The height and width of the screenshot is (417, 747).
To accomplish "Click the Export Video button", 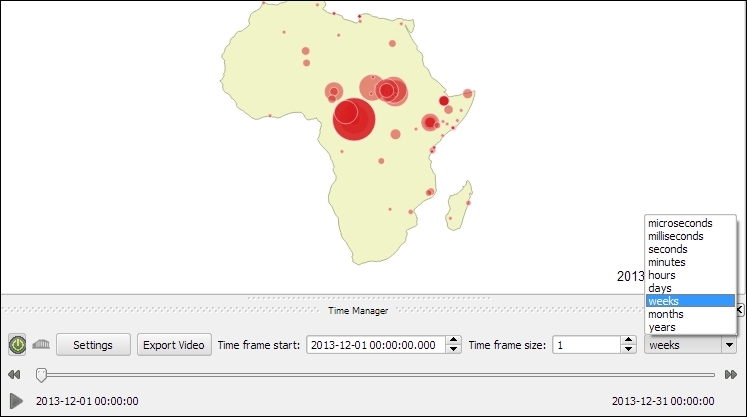I will [x=174, y=345].
